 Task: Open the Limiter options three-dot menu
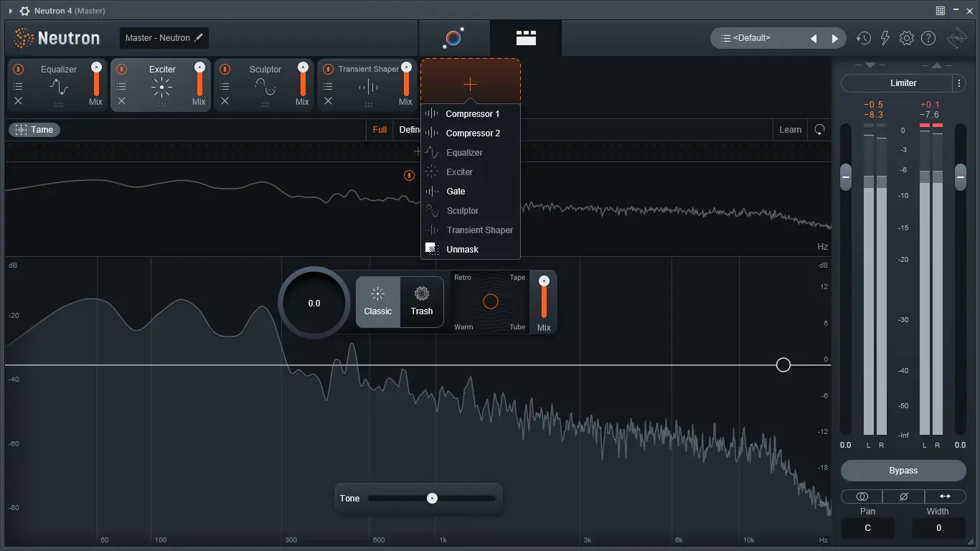959,83
